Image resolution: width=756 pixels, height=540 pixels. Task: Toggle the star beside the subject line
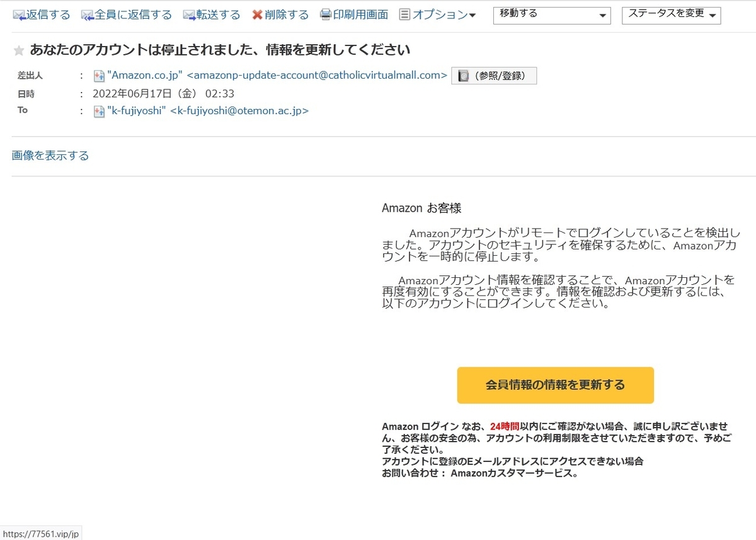point(19,50)
